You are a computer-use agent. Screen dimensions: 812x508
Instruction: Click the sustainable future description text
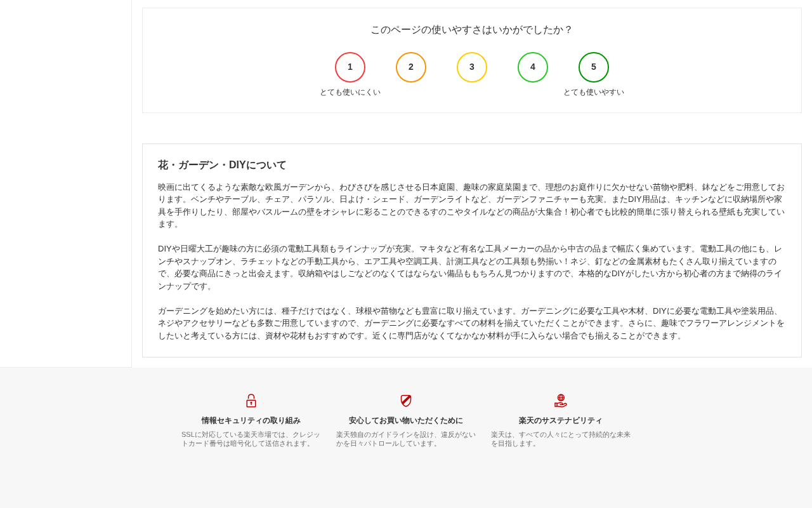coord(561,439)
